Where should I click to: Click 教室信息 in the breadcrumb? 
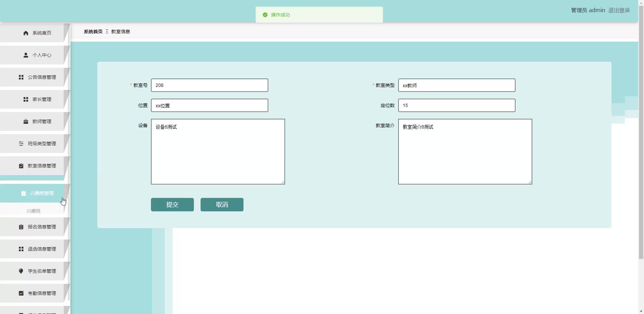(x=121, y=32)
